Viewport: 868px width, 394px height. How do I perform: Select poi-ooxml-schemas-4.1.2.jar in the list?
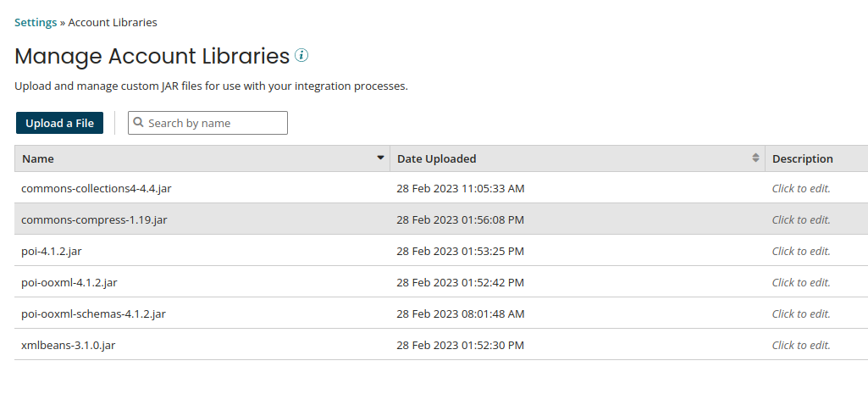(93, 314)
